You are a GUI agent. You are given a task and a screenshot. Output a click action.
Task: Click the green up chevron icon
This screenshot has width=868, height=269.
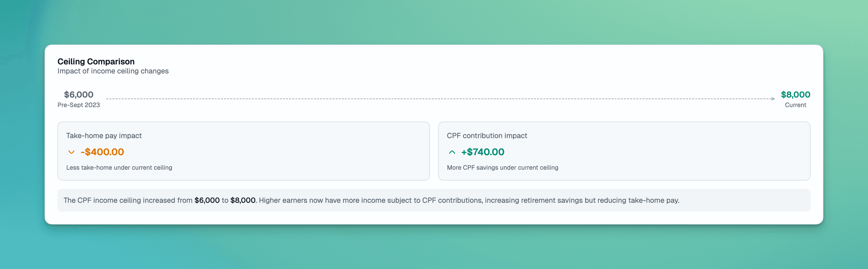[x=452, y=152]
